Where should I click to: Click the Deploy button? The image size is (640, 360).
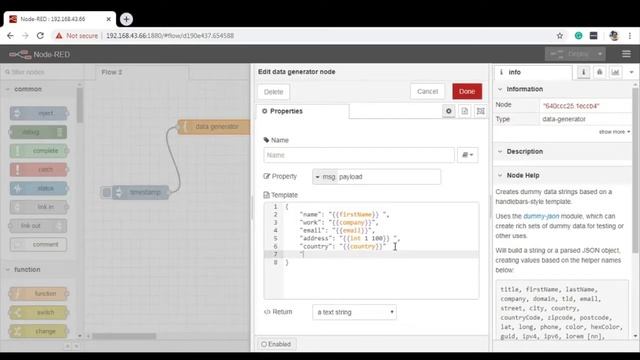click(571, 54)
